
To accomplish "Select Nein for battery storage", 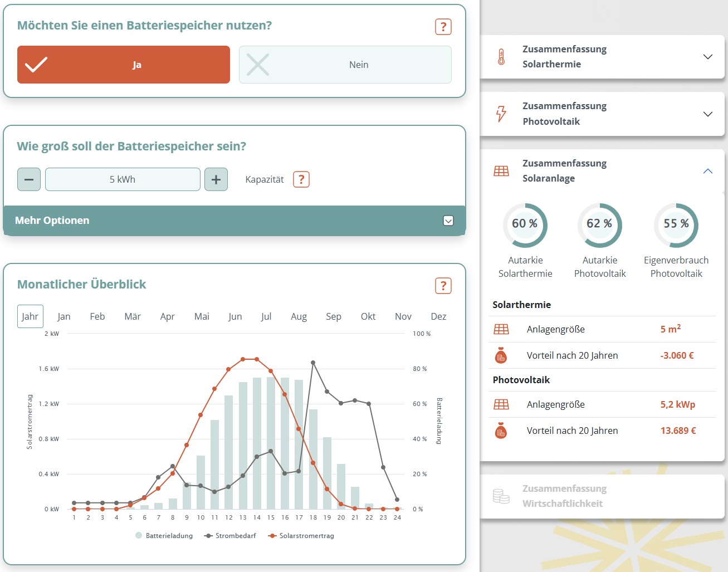I will [x=345, y=65].
